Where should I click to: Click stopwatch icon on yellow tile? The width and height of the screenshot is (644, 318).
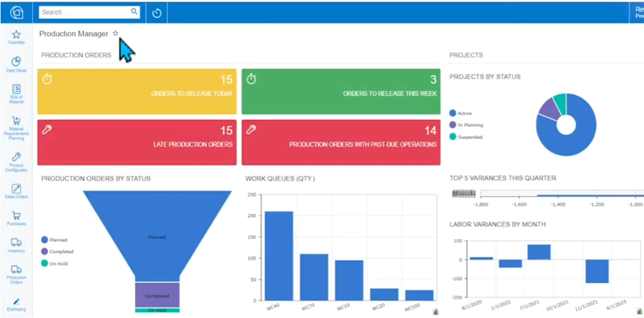point(47,79)
